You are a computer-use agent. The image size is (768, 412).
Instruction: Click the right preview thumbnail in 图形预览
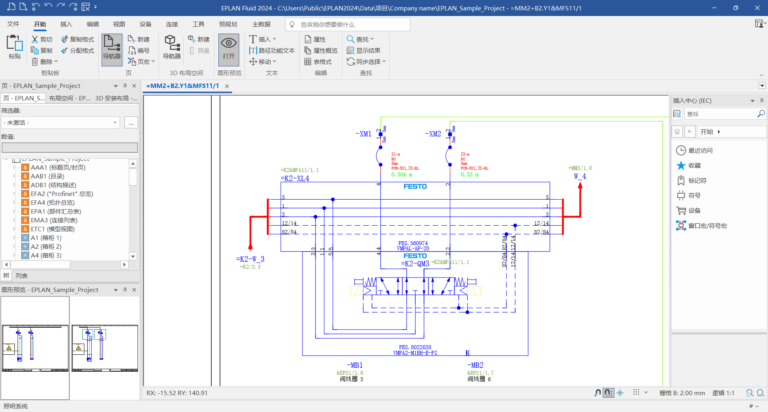tap(105, 348)
